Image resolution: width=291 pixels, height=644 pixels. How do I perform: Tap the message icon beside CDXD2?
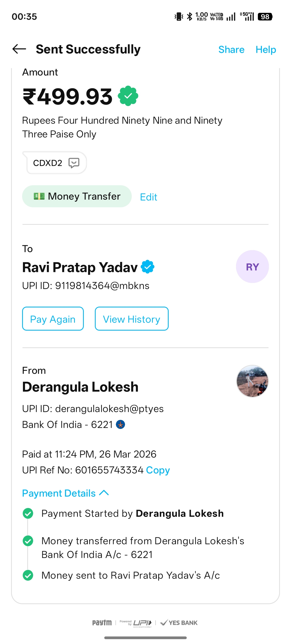(74, 163)
